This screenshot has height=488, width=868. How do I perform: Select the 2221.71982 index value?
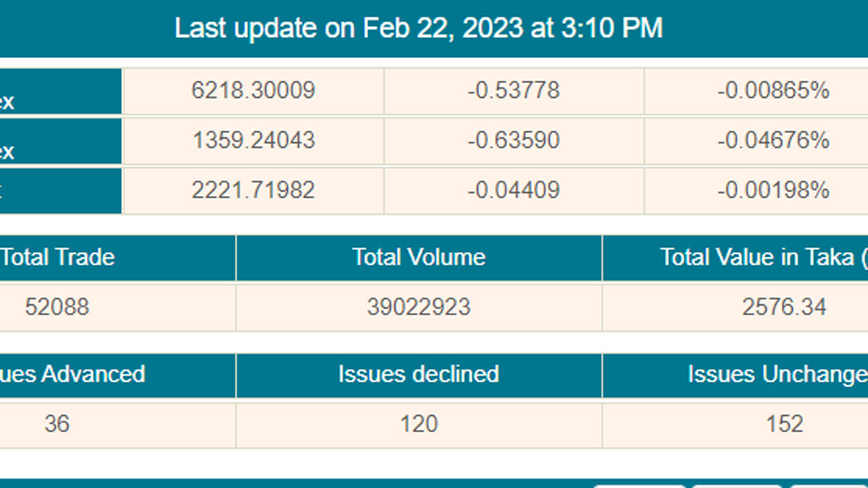[x=253, y=190]
